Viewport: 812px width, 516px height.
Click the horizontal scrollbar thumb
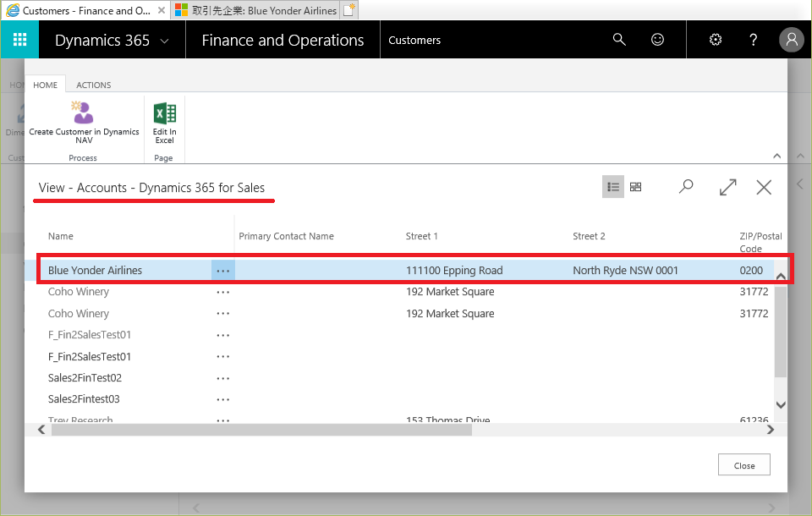pyautogui.click(x=261, y=430)
